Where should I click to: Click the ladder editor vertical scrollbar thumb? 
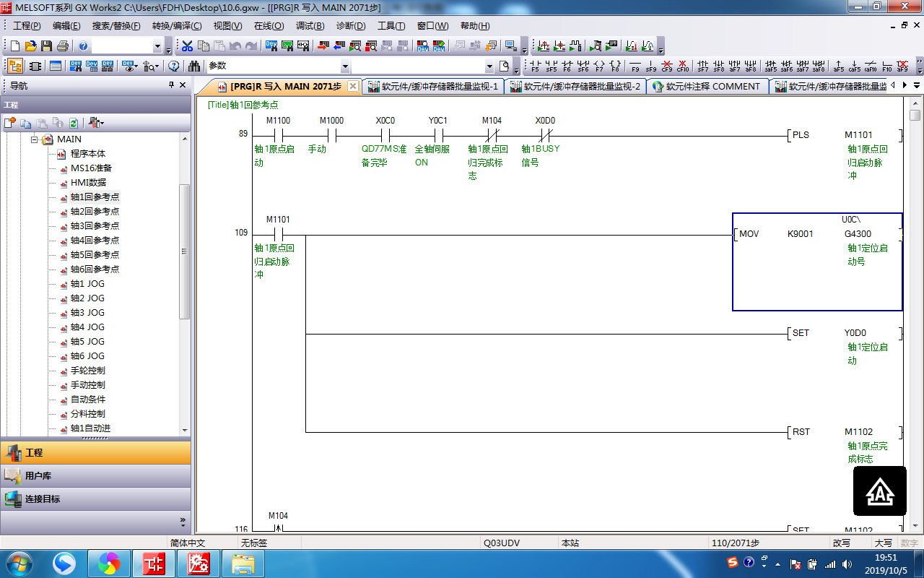(915, 116)
